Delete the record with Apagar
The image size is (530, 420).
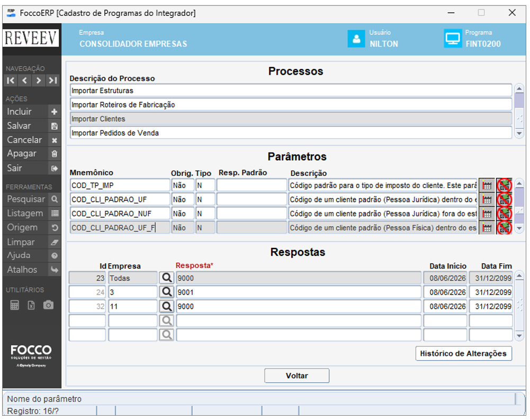click(32, 154)
